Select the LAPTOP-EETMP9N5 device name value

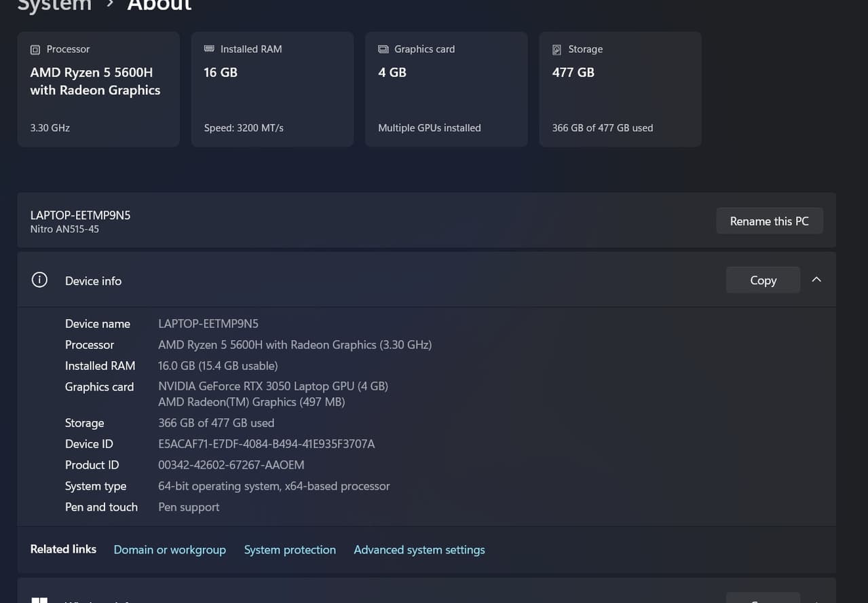pos(208,323)
